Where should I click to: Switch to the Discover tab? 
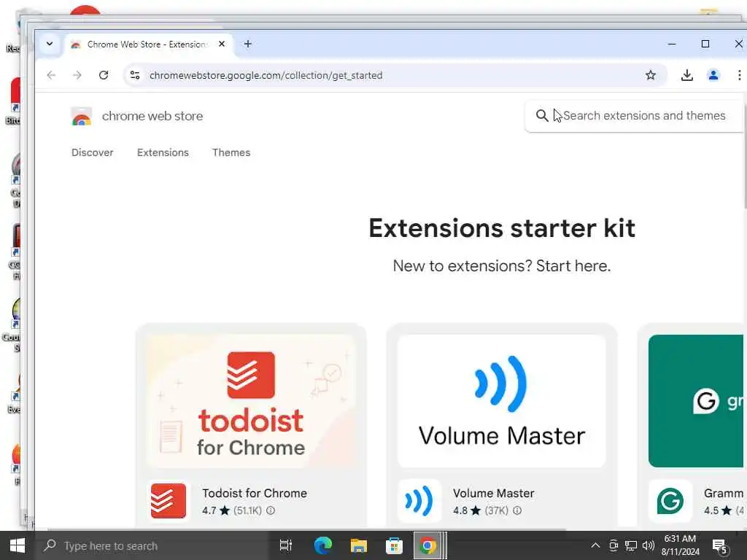pos(93,152)
